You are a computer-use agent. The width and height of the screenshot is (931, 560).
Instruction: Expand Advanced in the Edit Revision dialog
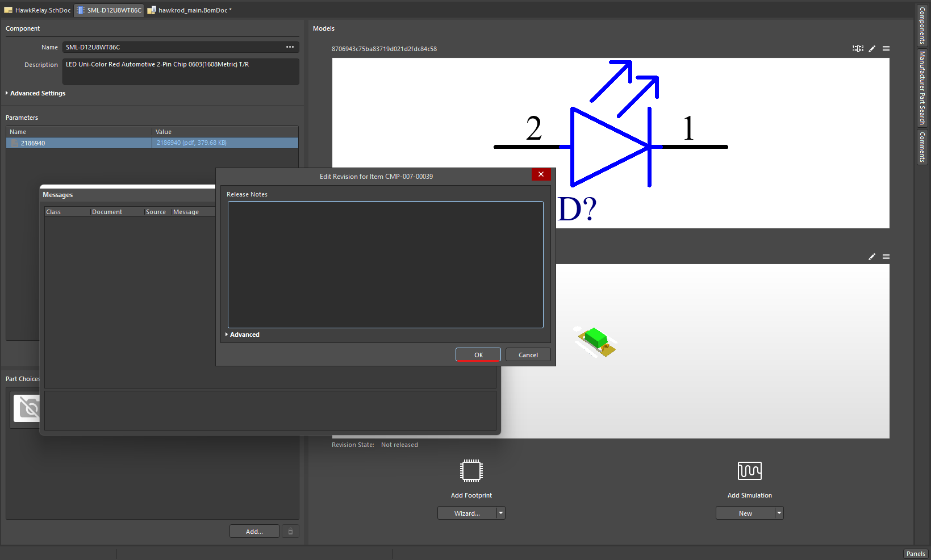pos(243,335)
